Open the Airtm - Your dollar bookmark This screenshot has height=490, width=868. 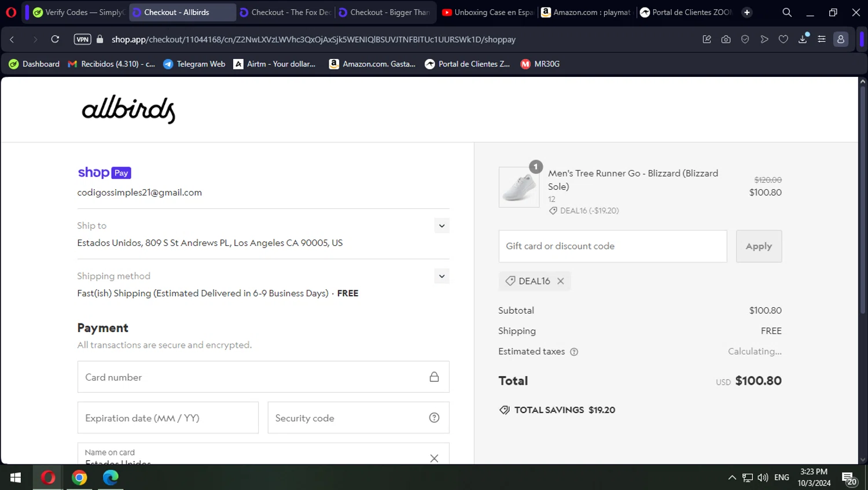(x=275, y=64)
